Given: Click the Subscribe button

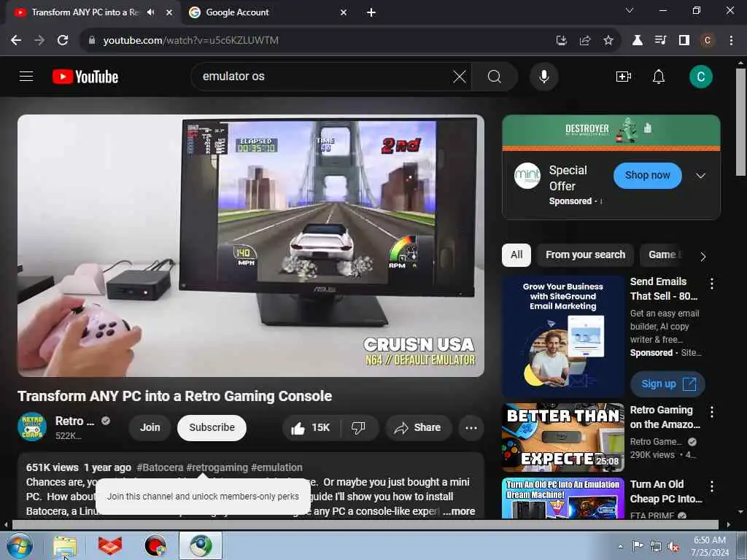Looking at the screenshot, I should [x=212, y=427].
